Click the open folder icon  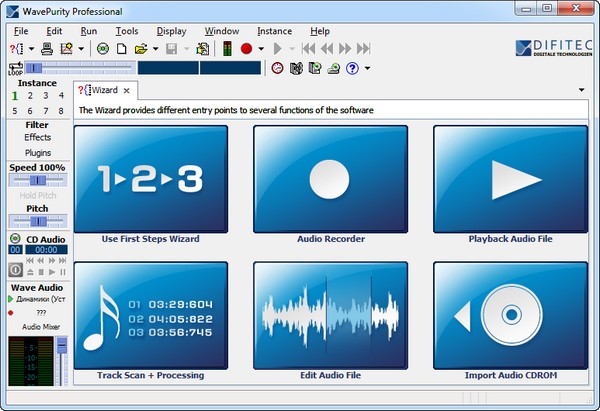coord(140,48)
